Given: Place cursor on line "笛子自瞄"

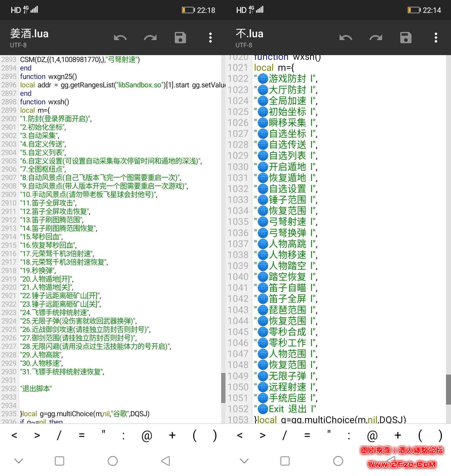Looking at the screenshot, I should click(x=286, y=287).
